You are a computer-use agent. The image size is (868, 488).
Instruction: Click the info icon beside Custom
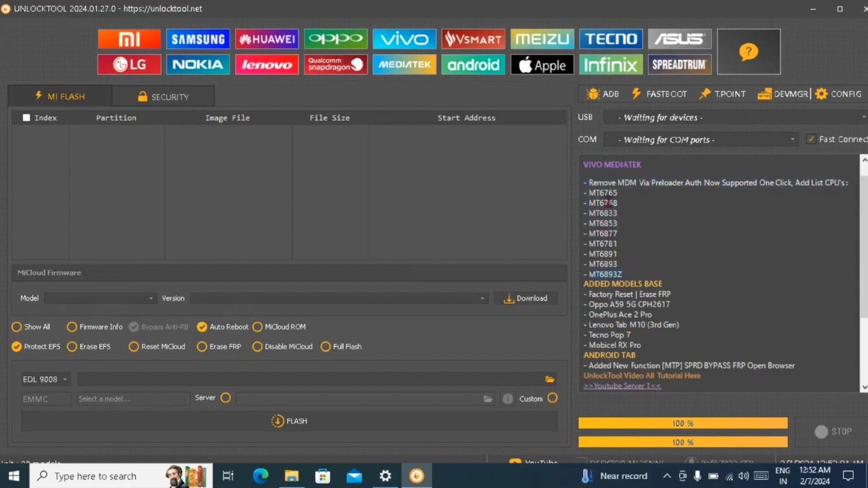coord(508,399)
